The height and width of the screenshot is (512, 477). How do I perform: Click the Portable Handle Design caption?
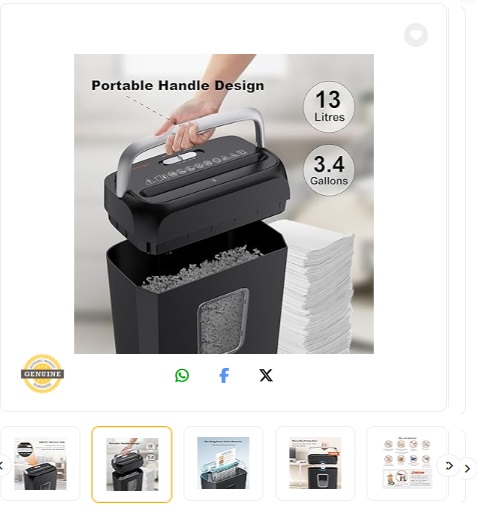(x=178, y=85)
